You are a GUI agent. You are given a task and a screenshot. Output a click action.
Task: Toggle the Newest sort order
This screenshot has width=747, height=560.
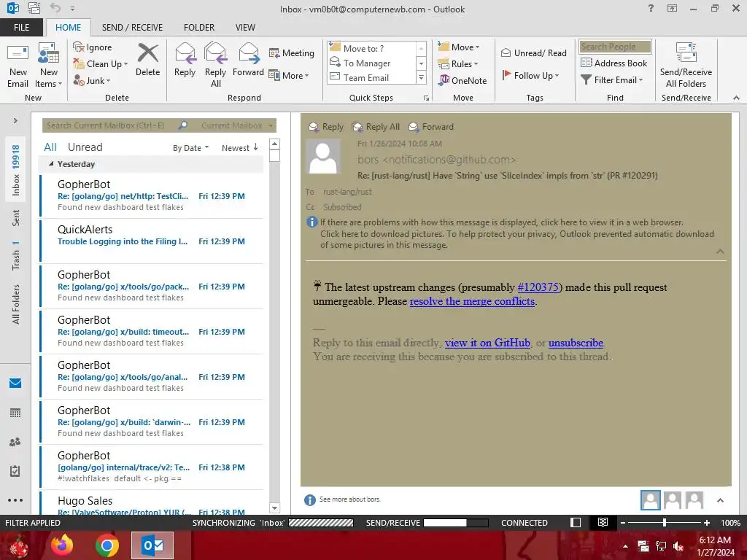pos(239,148)
